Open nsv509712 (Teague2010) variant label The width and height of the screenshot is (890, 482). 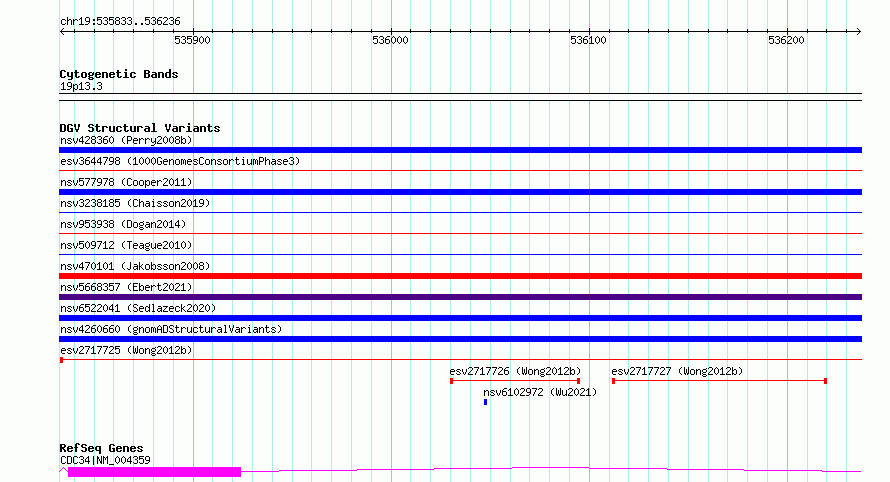click(126, 245)
